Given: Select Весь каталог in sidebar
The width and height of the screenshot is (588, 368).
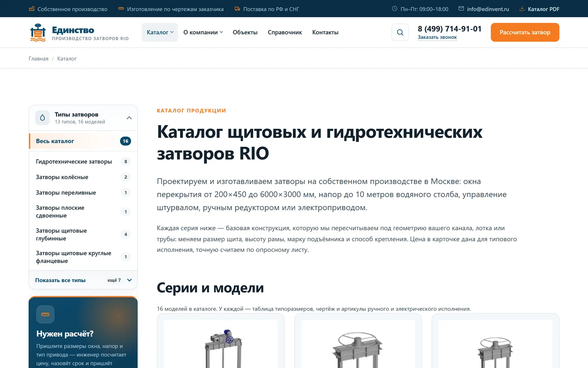Looking at the screenshot, I should click(83, 141).
